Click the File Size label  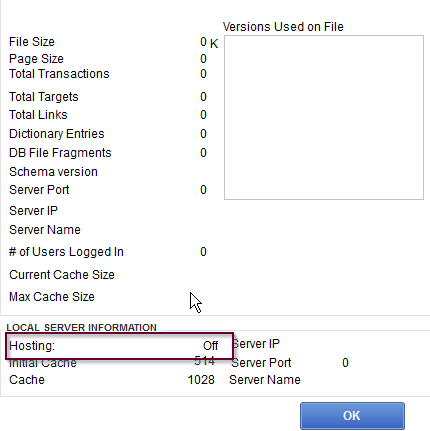tap(32, 42)
